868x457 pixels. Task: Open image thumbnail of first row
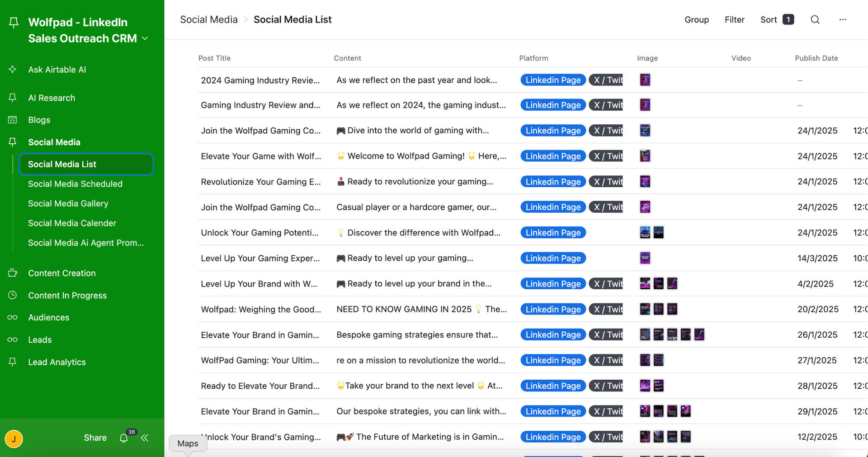tap(645, 80)
